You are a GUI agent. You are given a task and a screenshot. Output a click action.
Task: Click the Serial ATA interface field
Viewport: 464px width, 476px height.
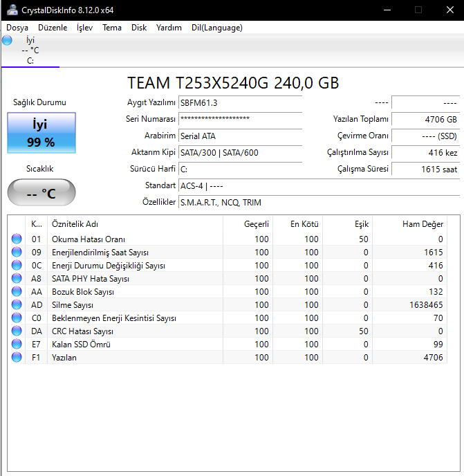[241, 136]
